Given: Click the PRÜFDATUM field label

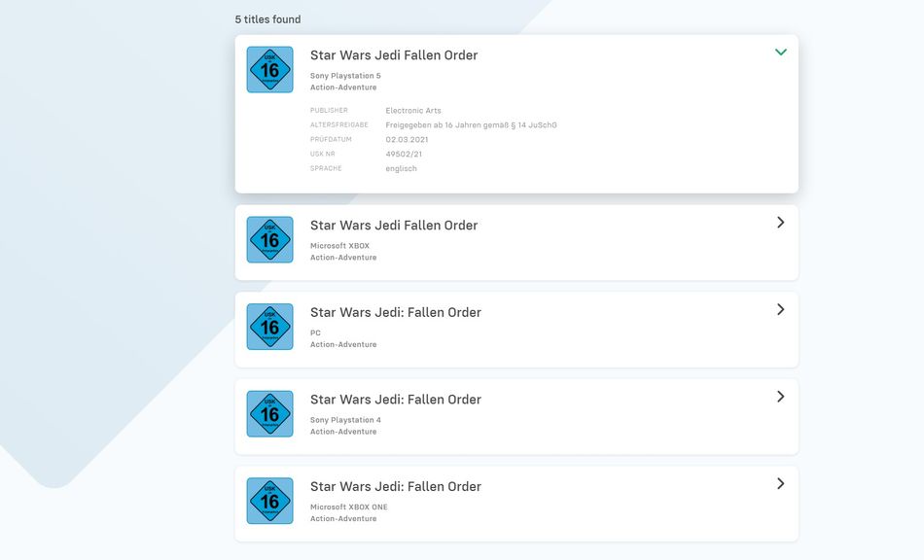Looking at the screenshot, I should pyautogui.click(x=331, y=140).
